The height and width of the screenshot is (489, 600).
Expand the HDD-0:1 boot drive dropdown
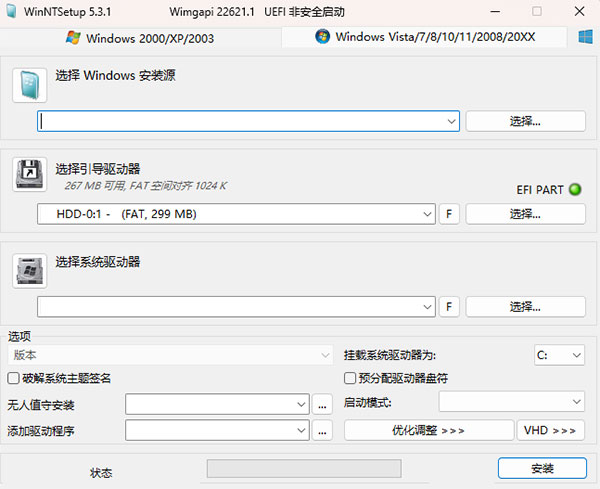[x=427, y=214]
